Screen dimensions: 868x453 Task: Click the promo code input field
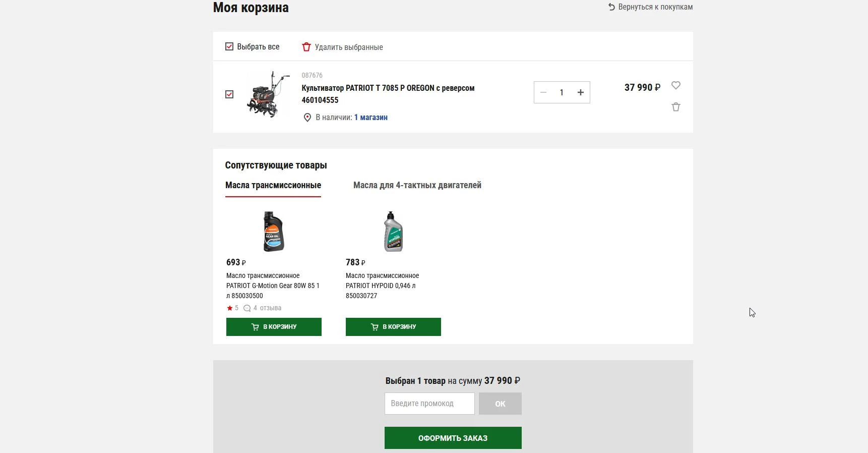tap(429, 404)
